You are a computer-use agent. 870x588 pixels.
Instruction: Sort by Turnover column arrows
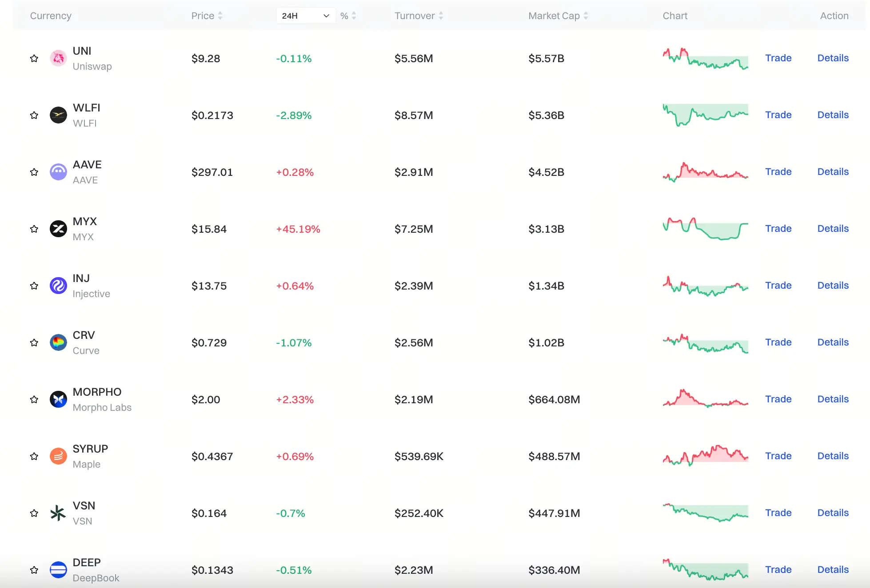click(441, 16)
